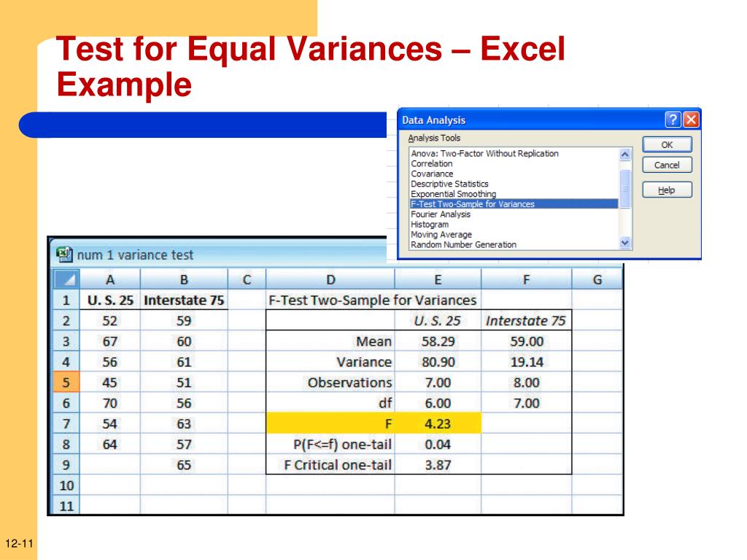Click cell B7 containing 63
The height and width of the screenshot is (560, 747).
(x=184, y=424)
